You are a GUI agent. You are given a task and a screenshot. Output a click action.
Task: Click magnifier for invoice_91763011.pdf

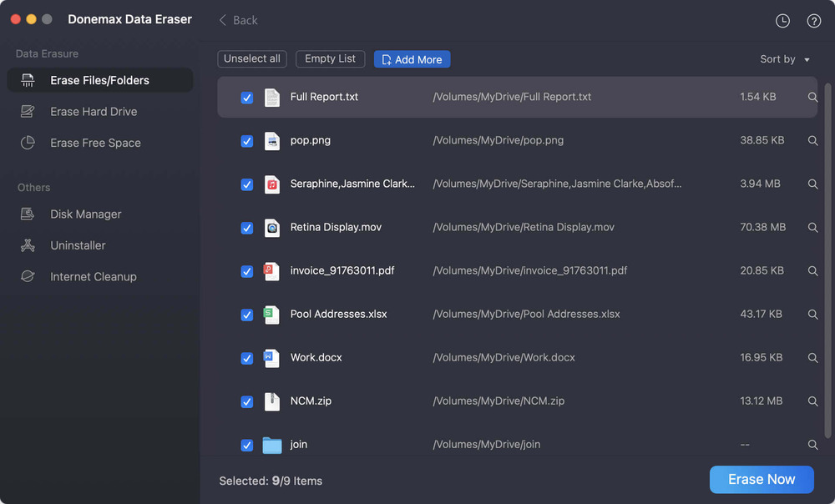click(812, 271)
